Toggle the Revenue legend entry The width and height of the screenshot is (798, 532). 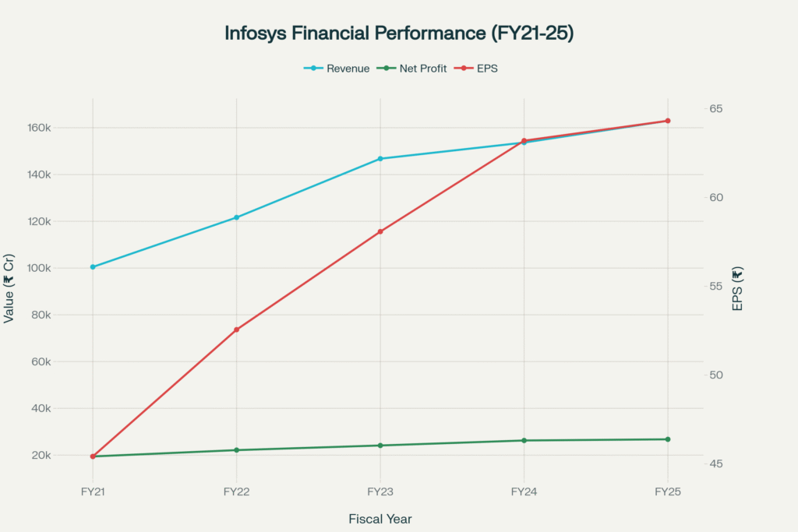click(x=337, y=68)
